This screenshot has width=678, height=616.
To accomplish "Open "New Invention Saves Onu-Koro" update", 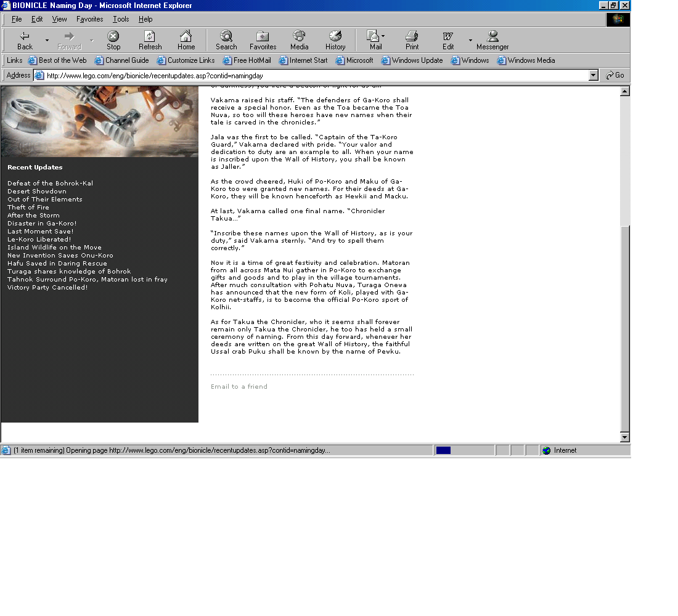I will [x=60, y=255].
